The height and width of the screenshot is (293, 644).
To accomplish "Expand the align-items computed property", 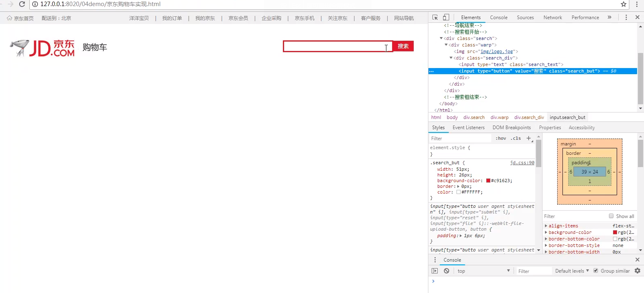I will [546, 226].
